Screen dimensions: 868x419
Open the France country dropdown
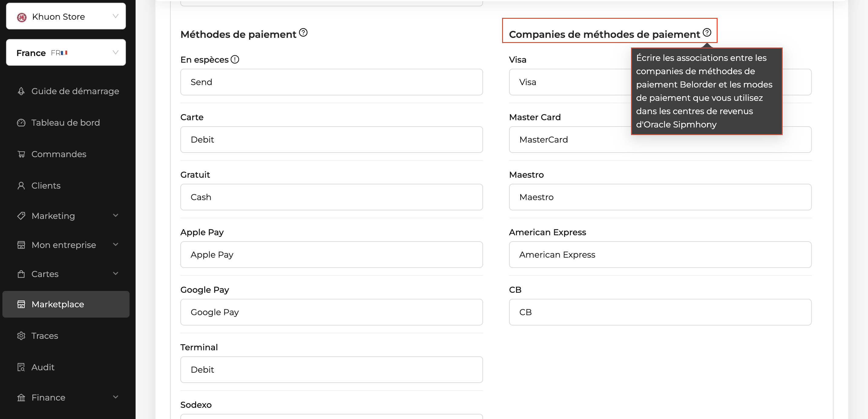[66, 53]
